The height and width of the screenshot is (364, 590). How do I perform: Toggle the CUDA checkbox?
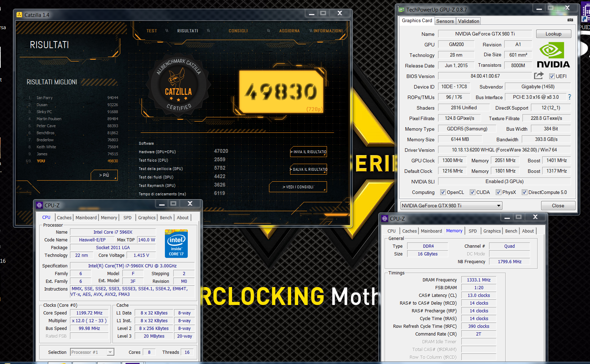pyautogui.click(x=473, y=192)
